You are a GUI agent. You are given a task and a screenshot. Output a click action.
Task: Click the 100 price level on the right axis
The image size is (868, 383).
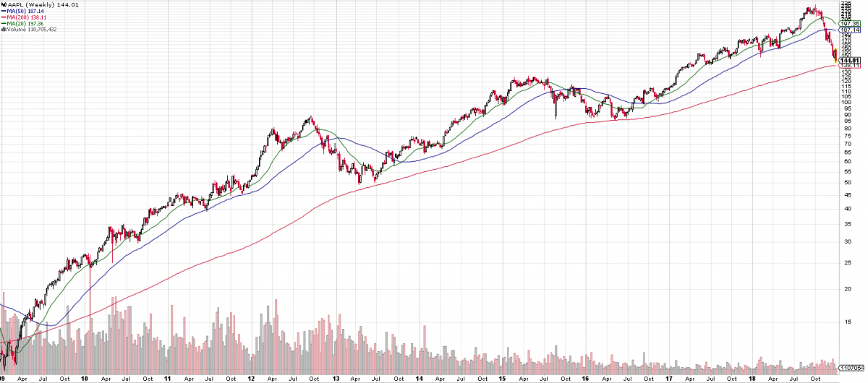(x=846, y=103)
